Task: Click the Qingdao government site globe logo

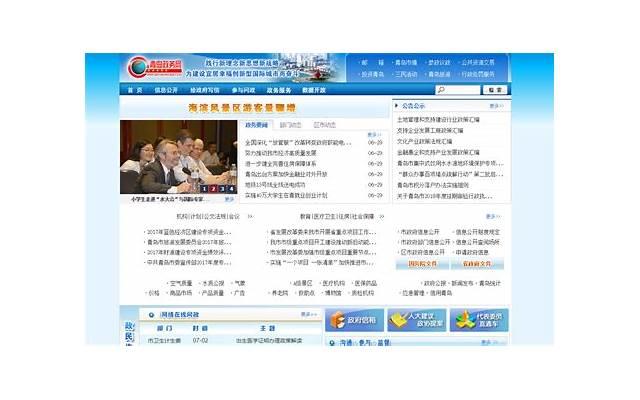Action: click(x=137, y=67)
